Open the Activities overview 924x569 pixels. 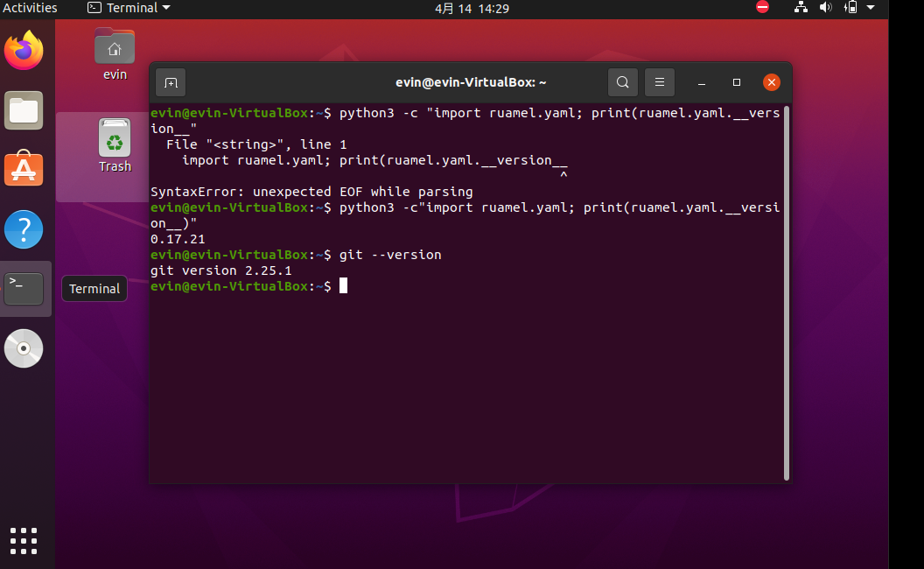[x=30, y=8]
